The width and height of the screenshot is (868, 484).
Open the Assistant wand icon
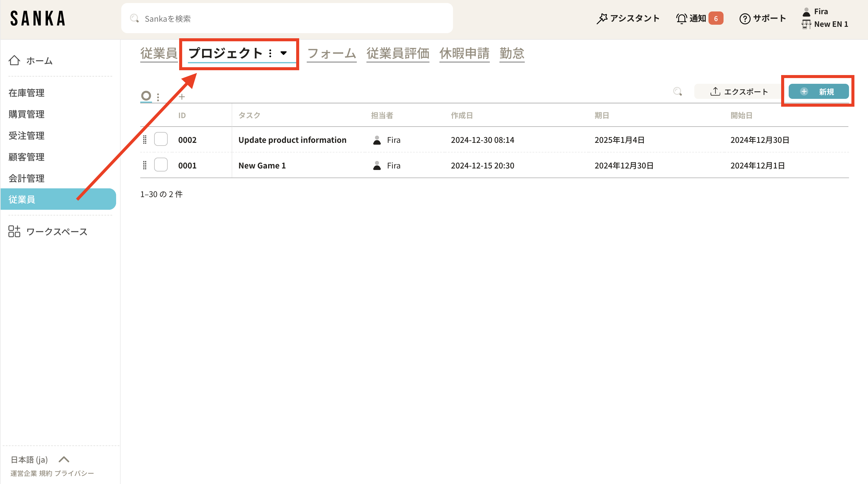click(x=602, y=18)
